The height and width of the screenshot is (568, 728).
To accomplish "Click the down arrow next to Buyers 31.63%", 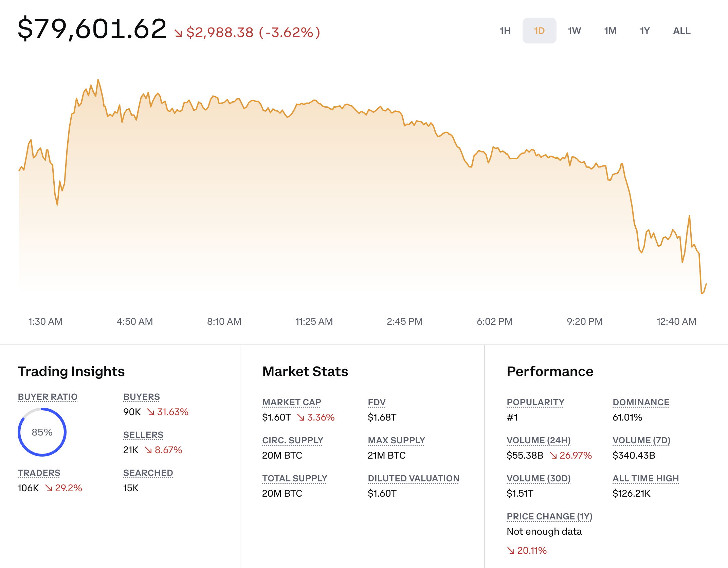I will [x=150, y=412].
